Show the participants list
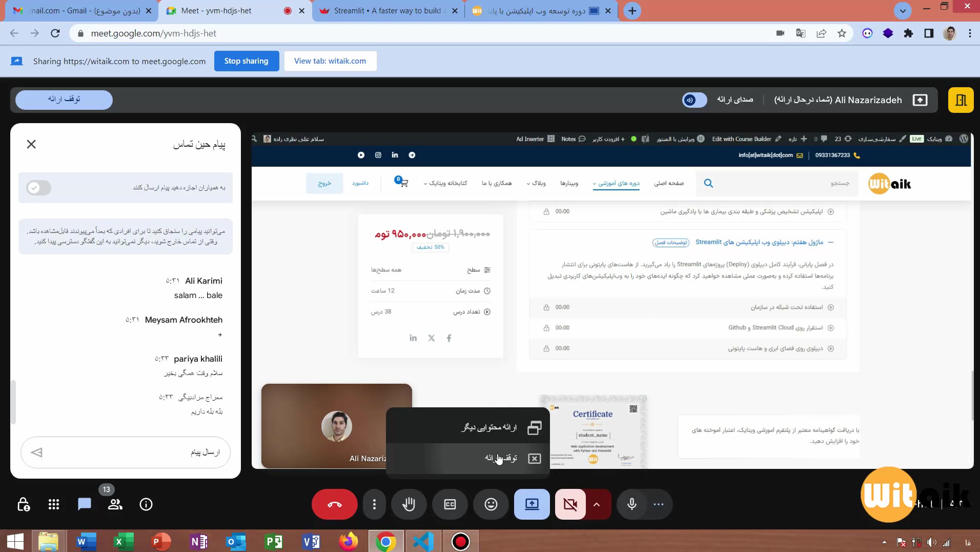The height and width of the screenshot is (552, 980). click(115, 504)
